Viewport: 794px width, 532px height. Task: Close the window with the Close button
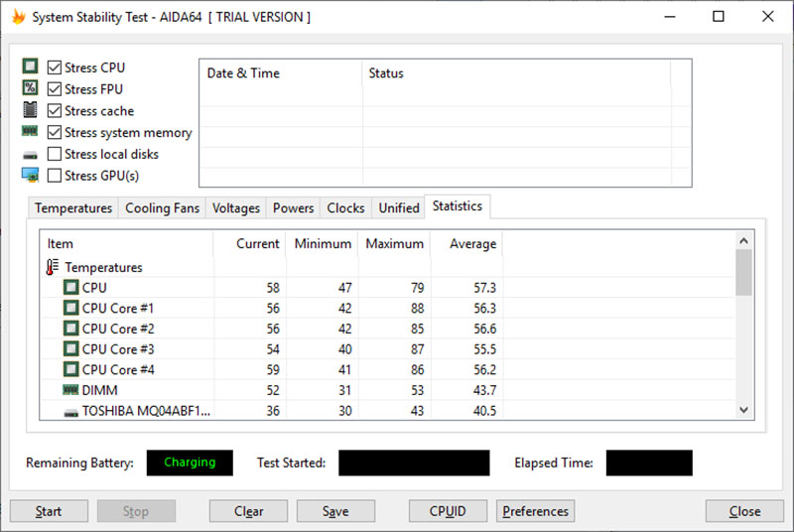(x=744, y=511)
